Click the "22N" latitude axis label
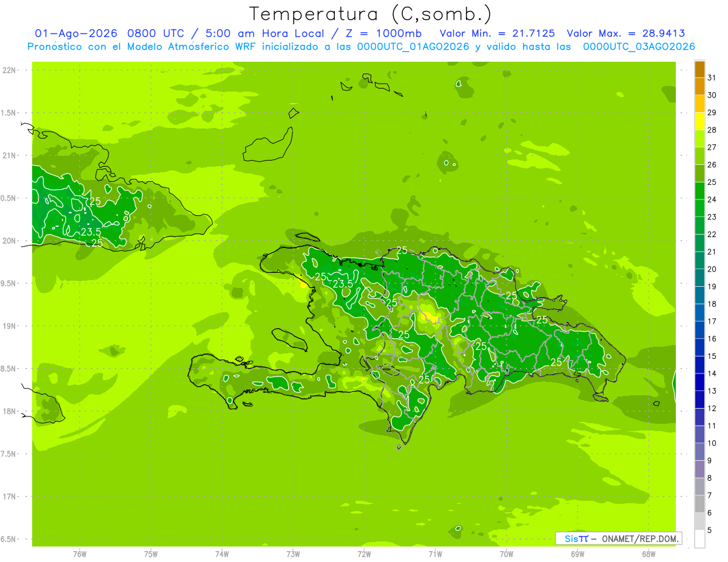The width and height of the screenshot is (728, 562). [8, 70]
